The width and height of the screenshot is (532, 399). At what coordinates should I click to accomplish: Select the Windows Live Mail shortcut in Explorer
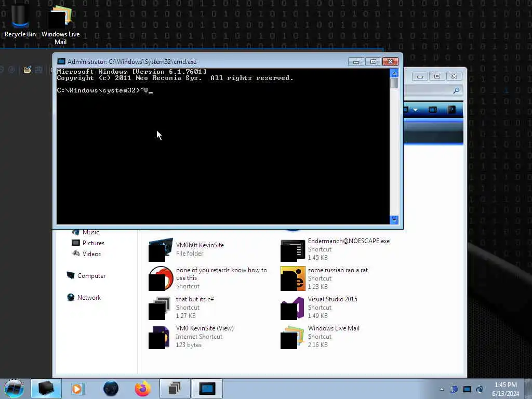pyautogui.click(x=292, y=337)
